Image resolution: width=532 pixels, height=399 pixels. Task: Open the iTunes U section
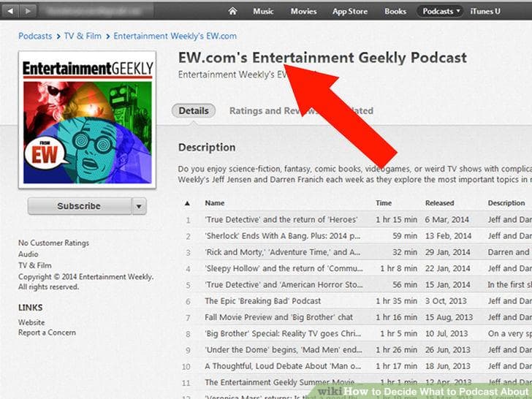(486, 11)
